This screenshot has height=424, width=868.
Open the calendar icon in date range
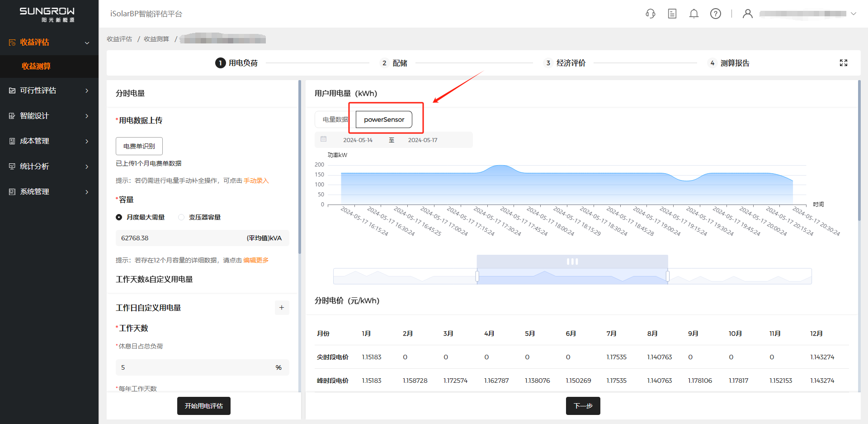click(x=324, y=139)
